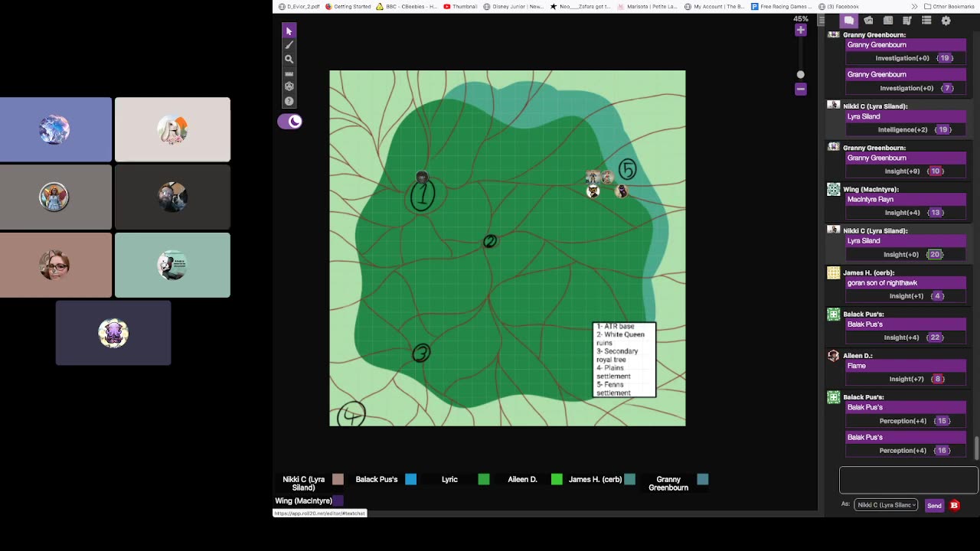Open the Art Library sidebar tab
The width and height of the screenshot is (980, 551).
pyautogui.click(x=868, y=21)
